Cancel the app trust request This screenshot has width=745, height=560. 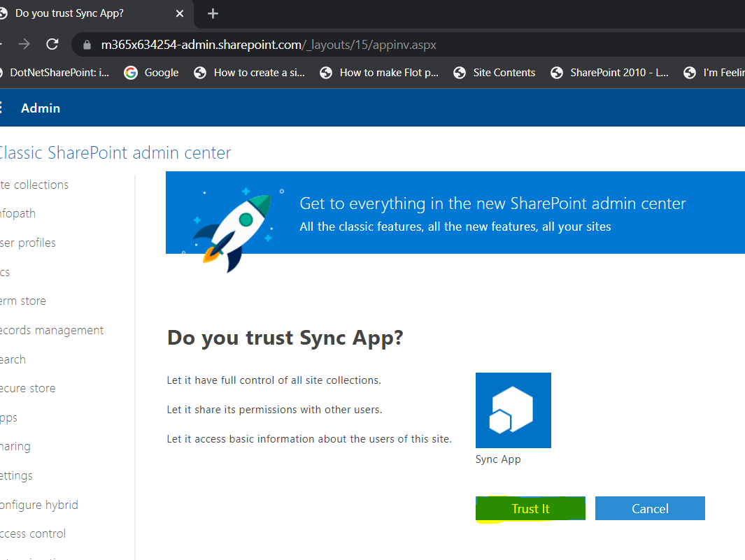tap(650, 508)
